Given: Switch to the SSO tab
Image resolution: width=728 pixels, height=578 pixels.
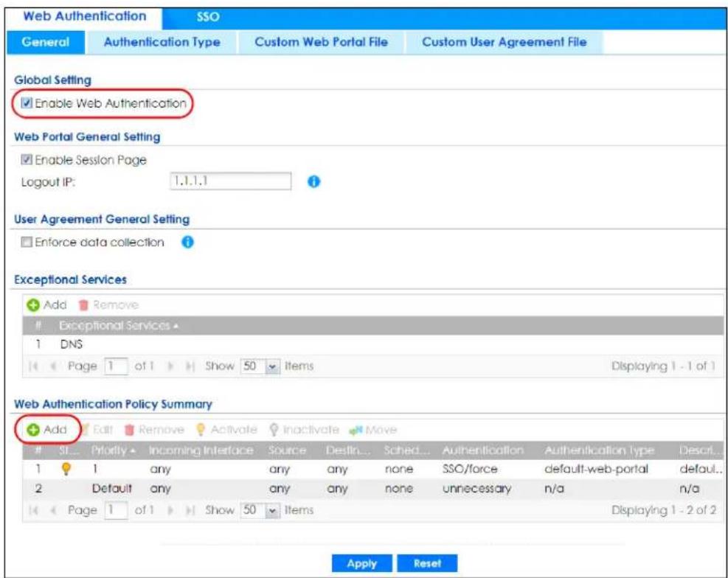Looking at the screenshot, I should pyautogui.click(x=207, y=17).
